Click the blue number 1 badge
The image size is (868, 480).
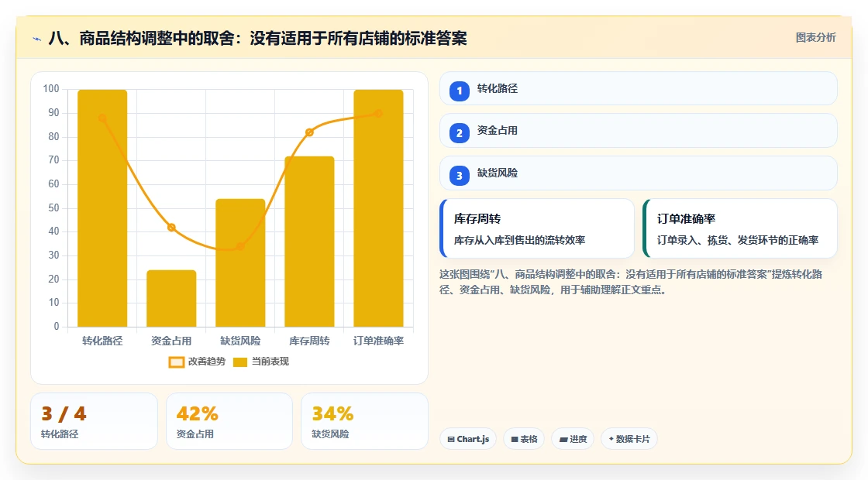coord(459,91)
